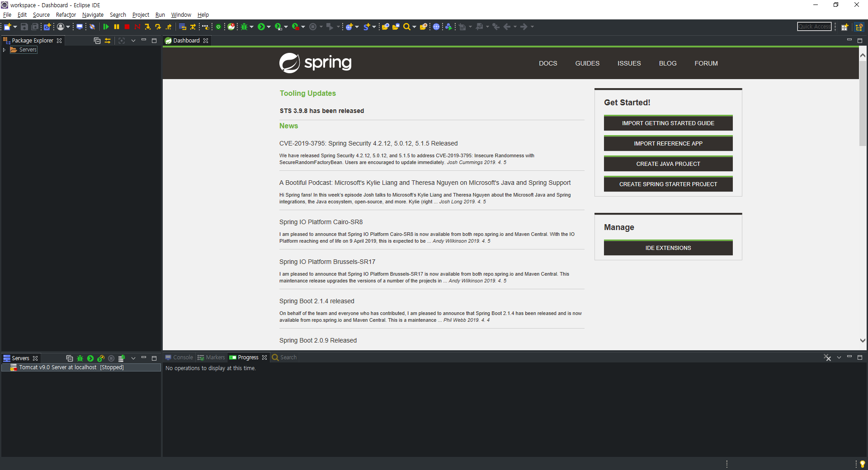Open the Search toolbar dropdown arrow

414,27
